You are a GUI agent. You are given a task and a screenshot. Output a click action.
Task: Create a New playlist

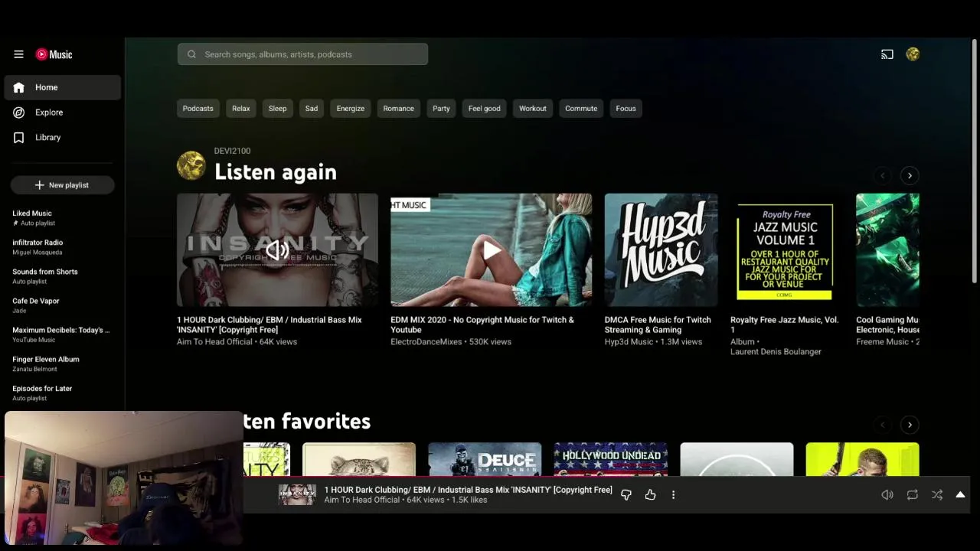click(x=63, y=185)
